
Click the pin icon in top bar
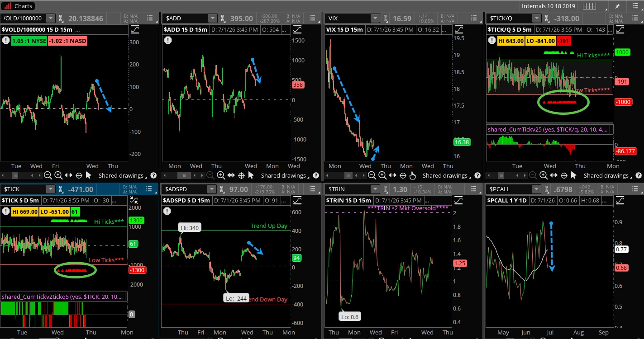coord(617,6)
